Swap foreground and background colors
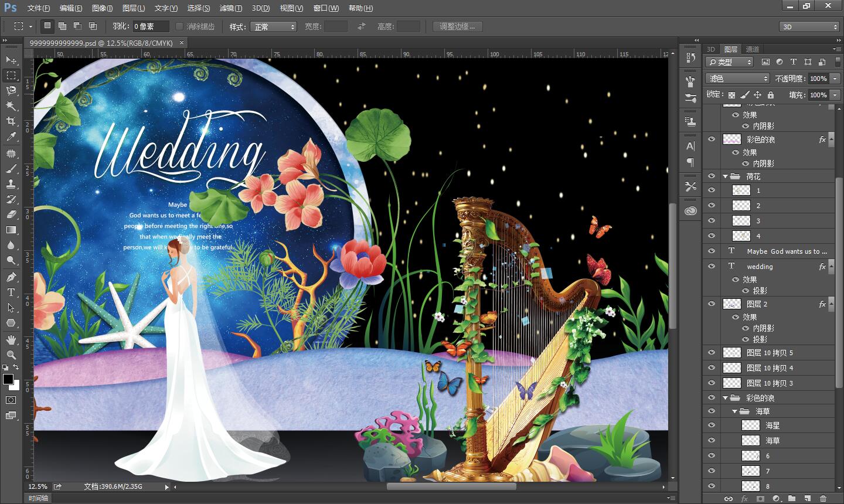The height and width of the screenshot is (504, 844). (16, 367)
